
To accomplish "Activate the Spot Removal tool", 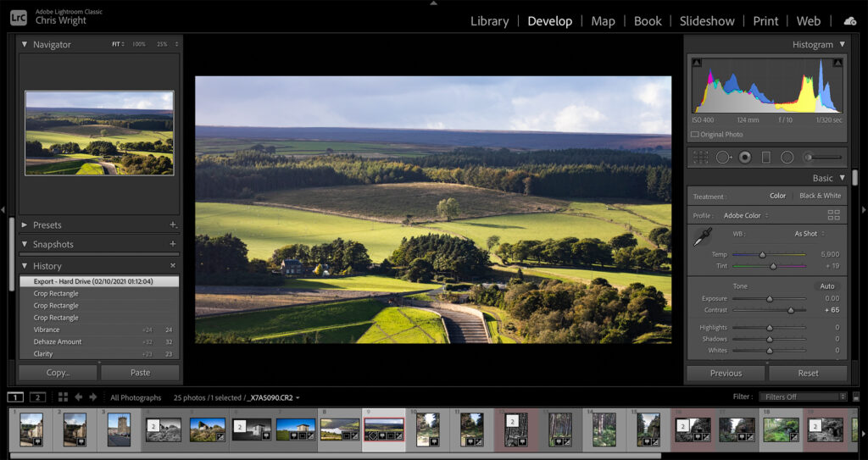I will point(723,157).
